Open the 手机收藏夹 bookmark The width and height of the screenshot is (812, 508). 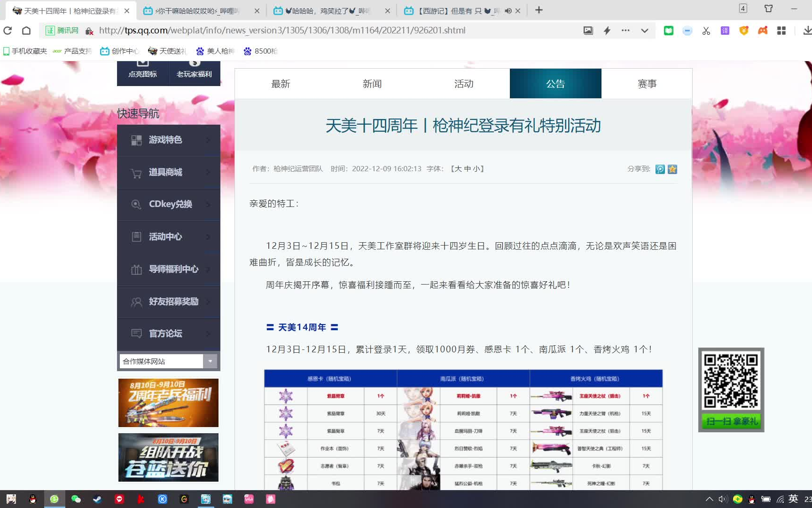tap(25, 51)
